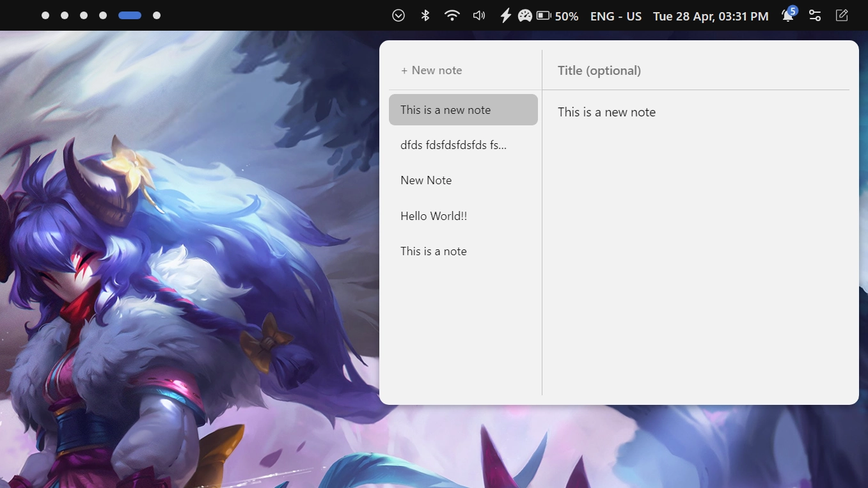Open the 'This is a note' entry
868x488 pixels.
434,251
